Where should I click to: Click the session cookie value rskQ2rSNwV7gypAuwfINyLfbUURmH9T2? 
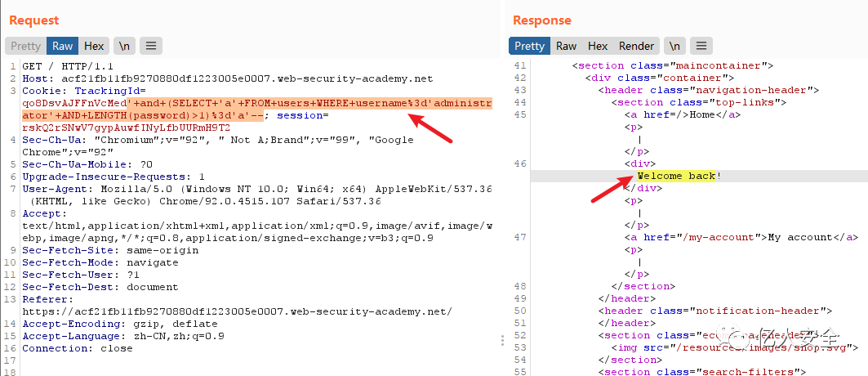125,128
